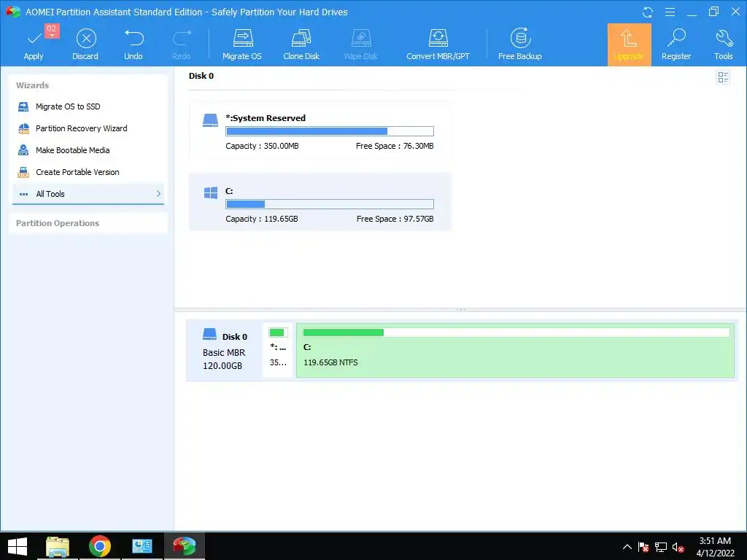Image resolution: width=747 pixels, height=560 pixels.
Task: Click the Partition Operations section header
Action: (58, 223)
